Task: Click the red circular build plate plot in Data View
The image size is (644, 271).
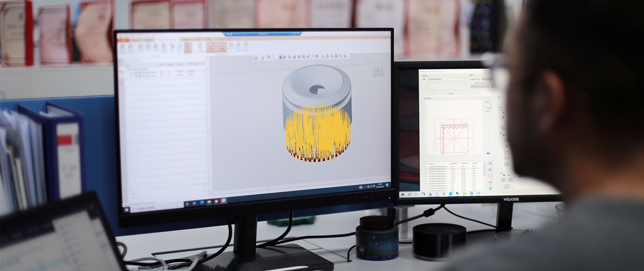Action: [454, 137]
